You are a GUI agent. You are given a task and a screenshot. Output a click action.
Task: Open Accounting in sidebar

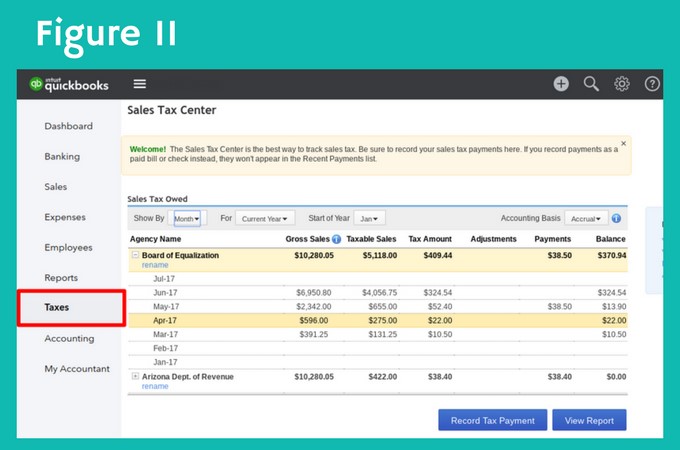click(69, 339)
